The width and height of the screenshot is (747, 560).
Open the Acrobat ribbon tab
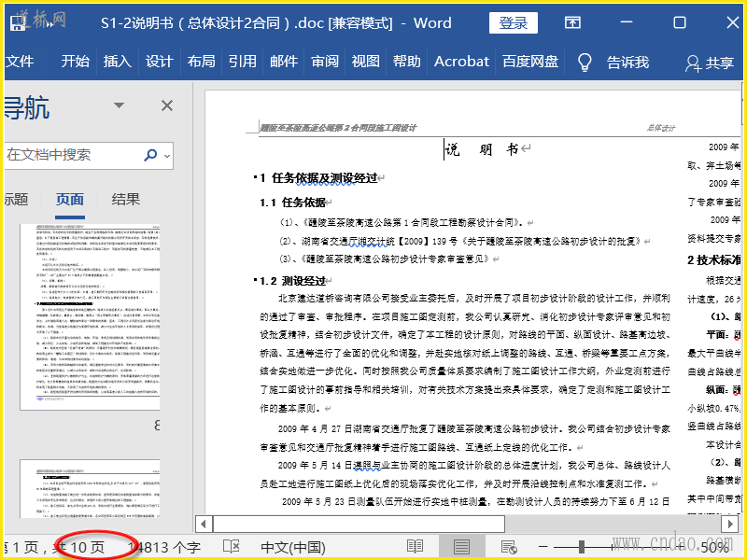pos(461,62)
